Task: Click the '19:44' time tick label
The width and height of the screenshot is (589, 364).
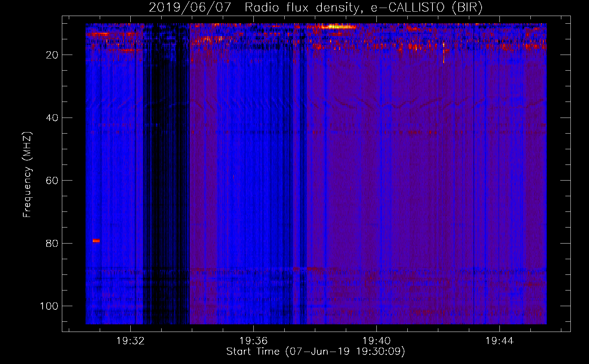Action: click(499, 341)
